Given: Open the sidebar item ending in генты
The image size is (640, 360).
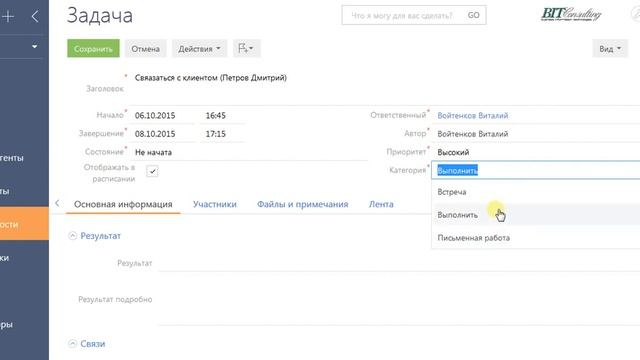Looking at the screenshot, I should pos(12,158).
